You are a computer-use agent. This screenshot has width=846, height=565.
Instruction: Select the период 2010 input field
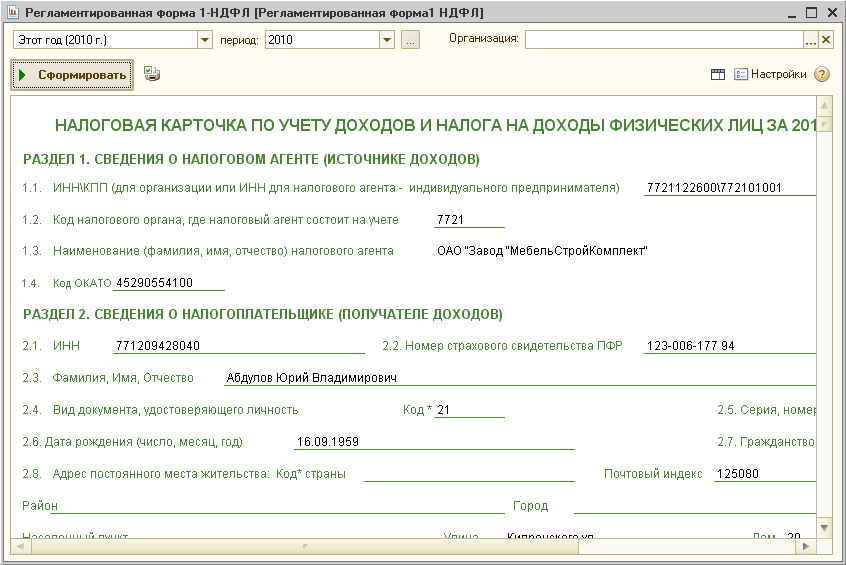click(323, 40)
